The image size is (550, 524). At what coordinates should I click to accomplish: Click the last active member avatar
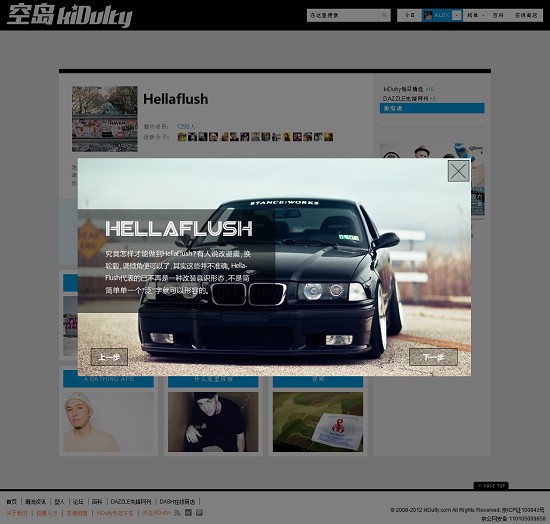(x=328, y=137)
